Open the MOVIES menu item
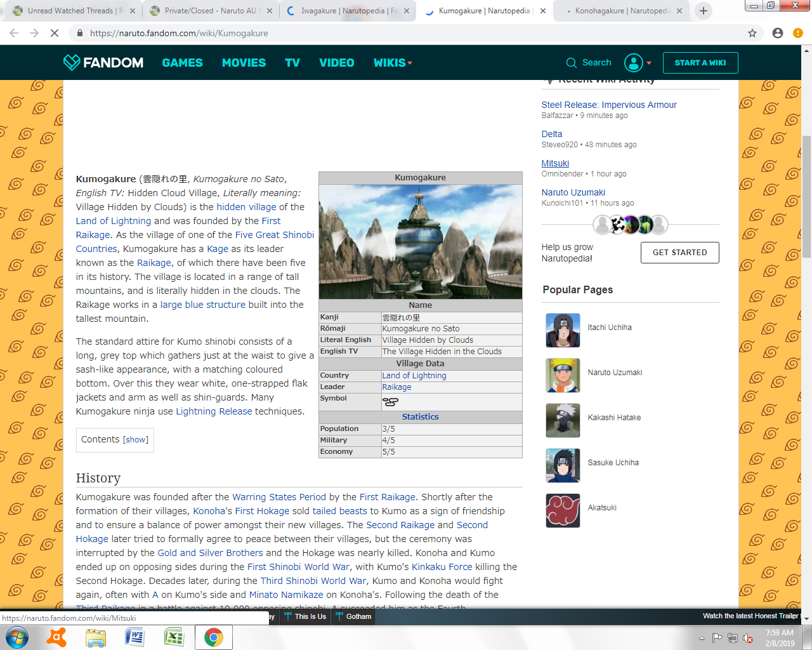The height and width of the screenshot is (650, 812). 244,63
